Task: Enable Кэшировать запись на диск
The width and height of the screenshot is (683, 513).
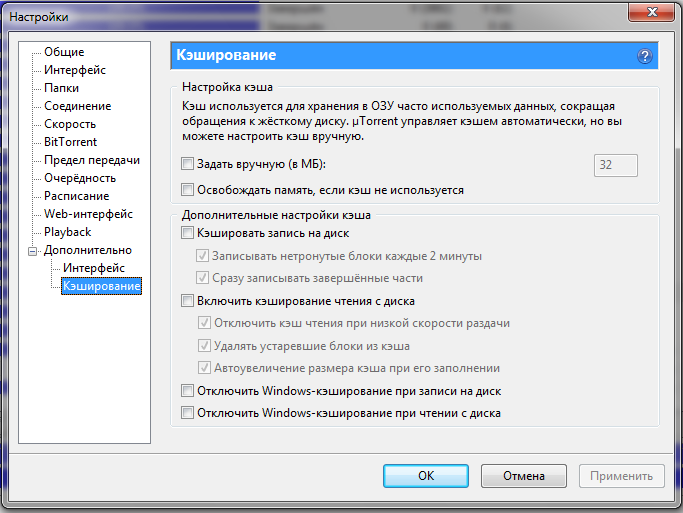Action: [x=187, y=233]
